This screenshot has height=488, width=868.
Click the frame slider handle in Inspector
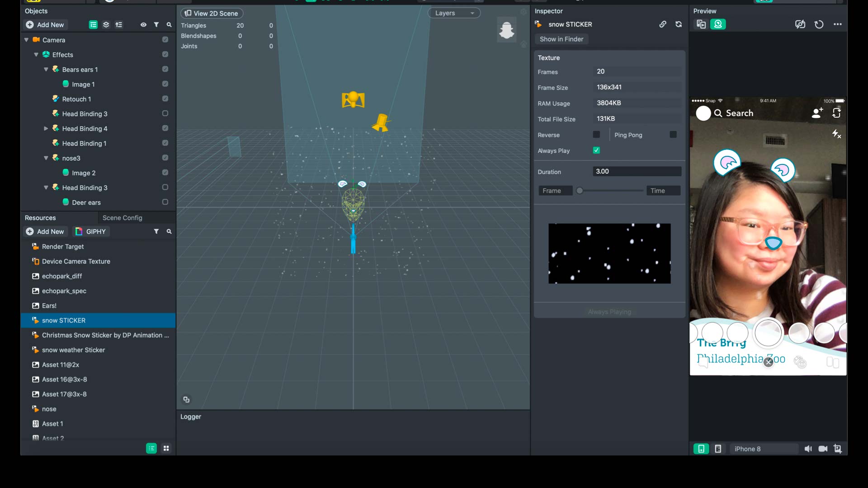click(x=580, y=191)
